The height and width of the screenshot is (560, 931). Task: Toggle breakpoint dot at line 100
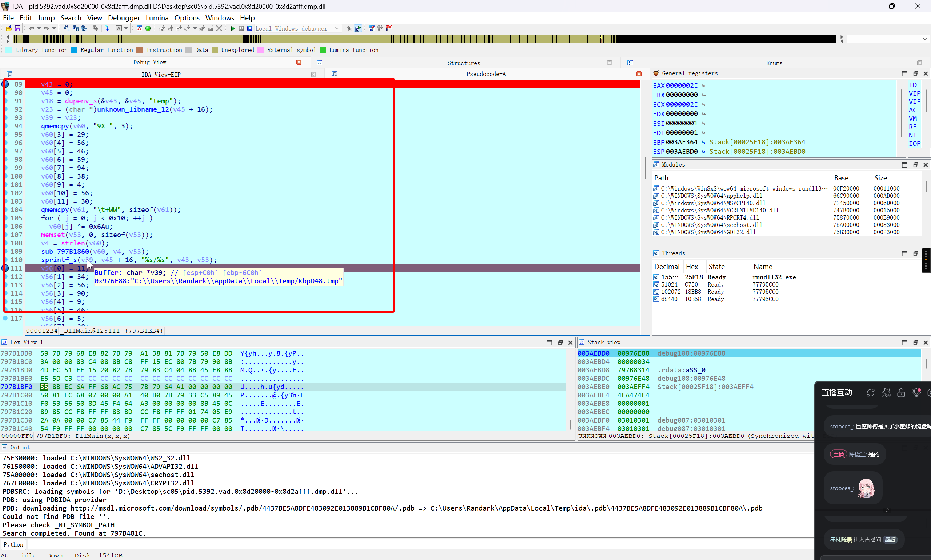[x=5, y=176]
